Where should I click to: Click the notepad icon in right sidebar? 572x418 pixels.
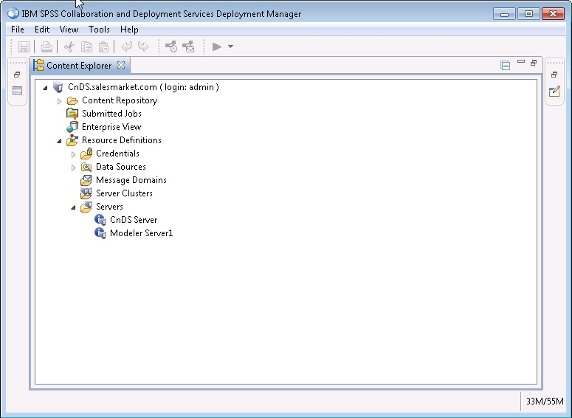554,91
